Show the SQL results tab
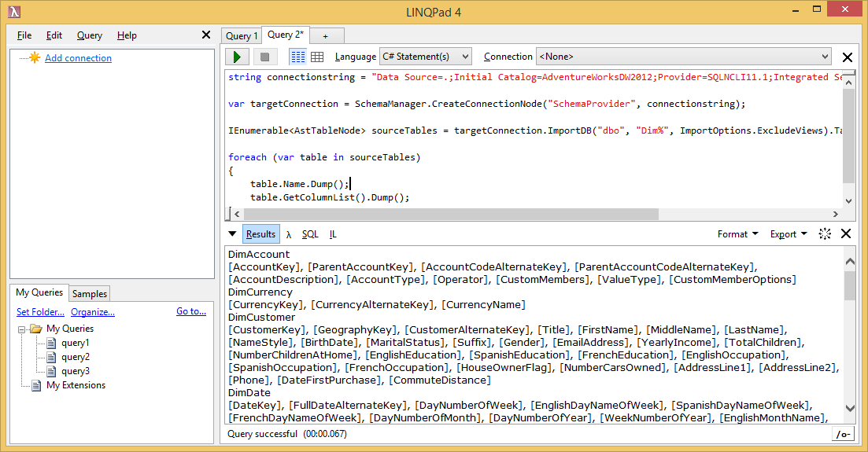Screen dimensions: 868x452 [310, 234]
